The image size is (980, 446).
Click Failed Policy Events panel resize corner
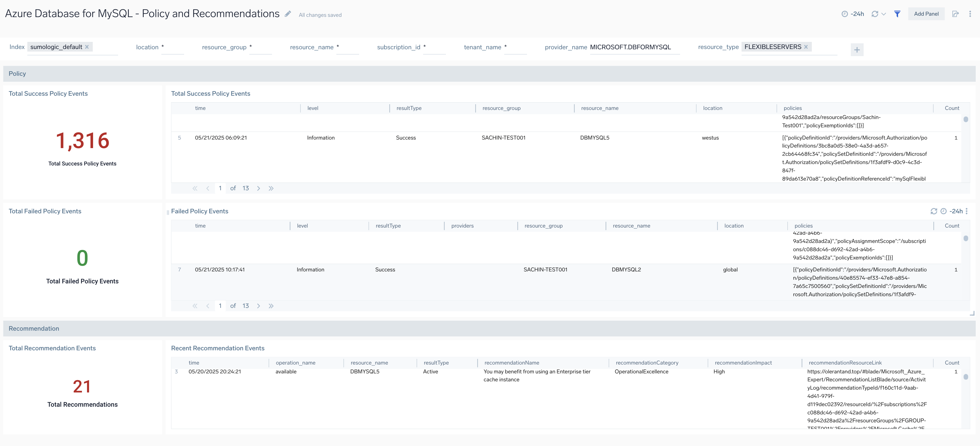(972, 314)
